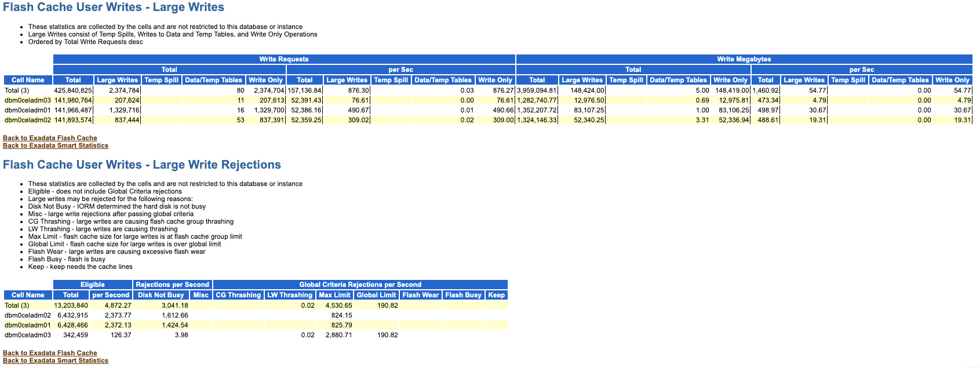
Task: Click cell value 141,893,574
Action: (x=73, y=120)
